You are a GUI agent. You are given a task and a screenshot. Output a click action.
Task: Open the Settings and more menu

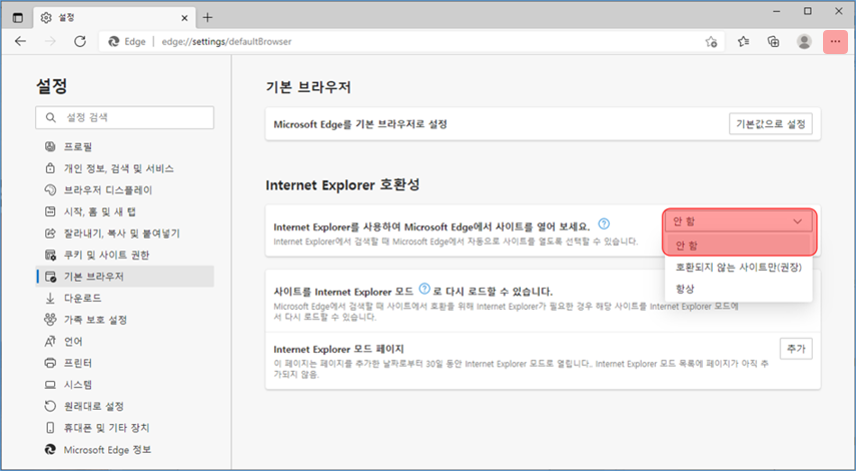(x=835, y=41)
